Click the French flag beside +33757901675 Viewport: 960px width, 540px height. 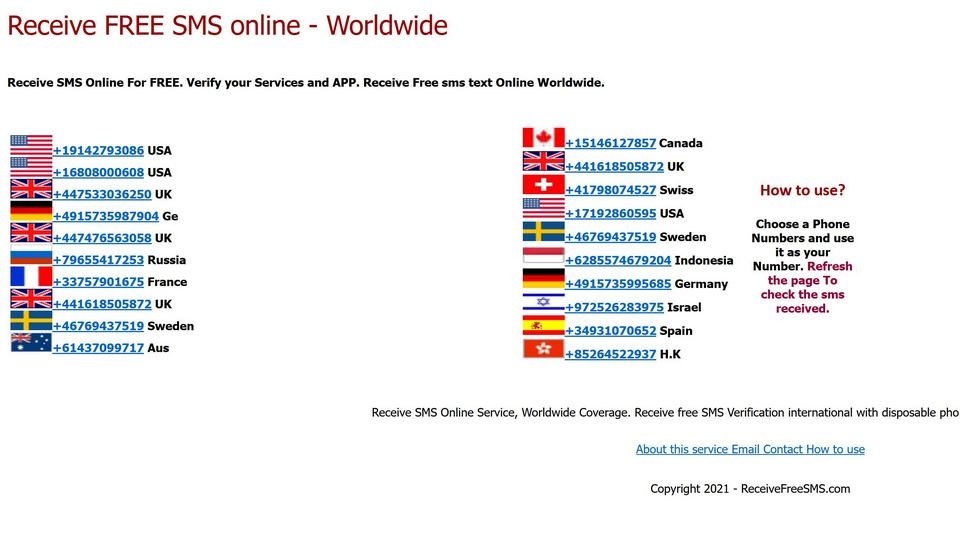tap(31, 277)
